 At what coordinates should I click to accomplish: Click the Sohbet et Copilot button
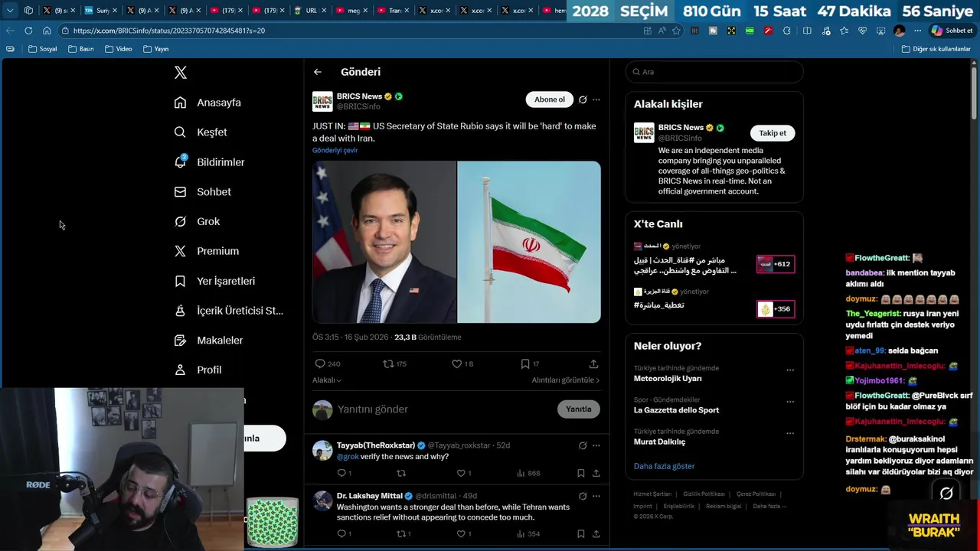coord(952,31)
